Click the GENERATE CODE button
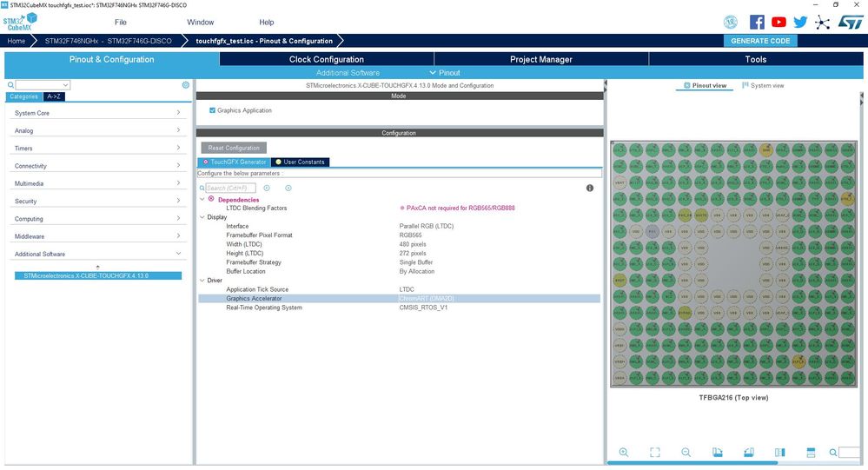 click(760, 41)
